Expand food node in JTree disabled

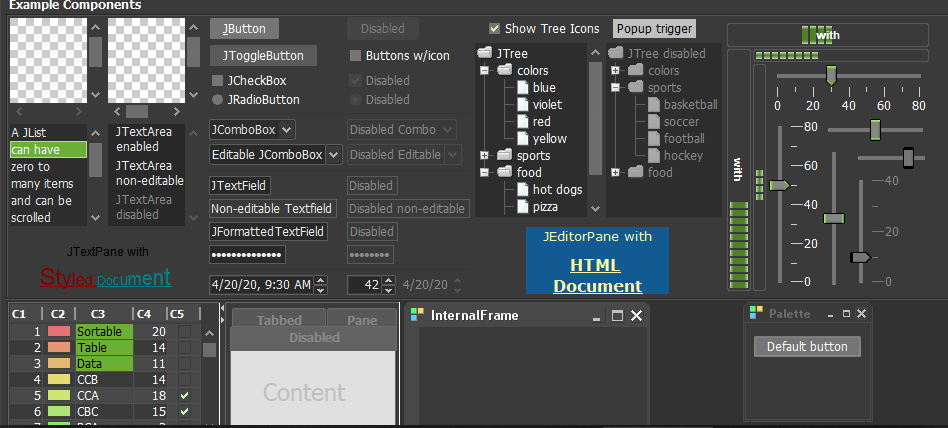pos(615,172)
